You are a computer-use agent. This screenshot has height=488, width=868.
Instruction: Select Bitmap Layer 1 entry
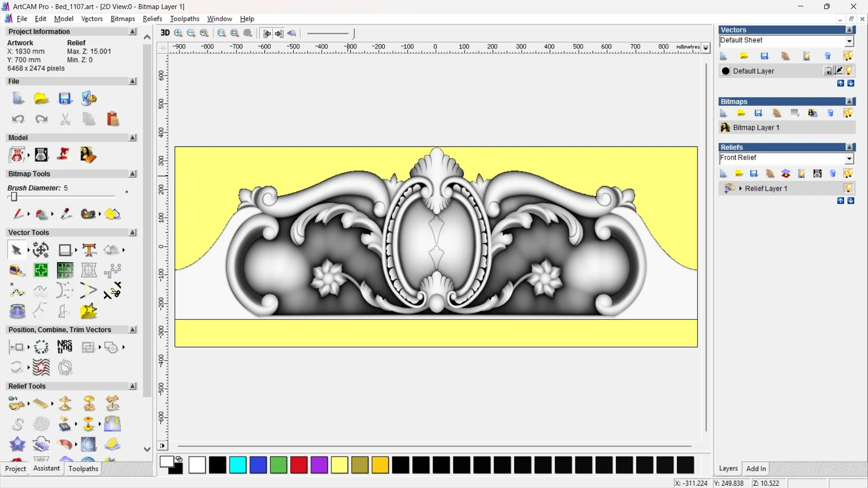pos(756,127)
